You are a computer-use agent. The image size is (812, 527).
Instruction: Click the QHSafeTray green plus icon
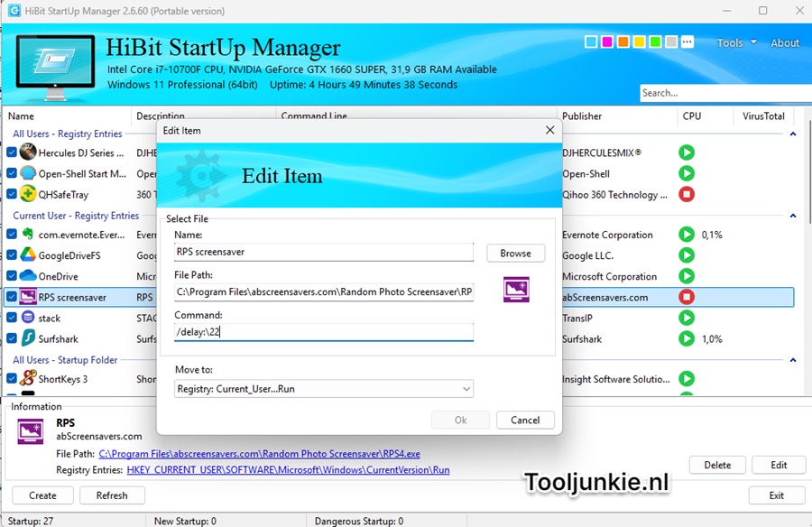point(28,194)
